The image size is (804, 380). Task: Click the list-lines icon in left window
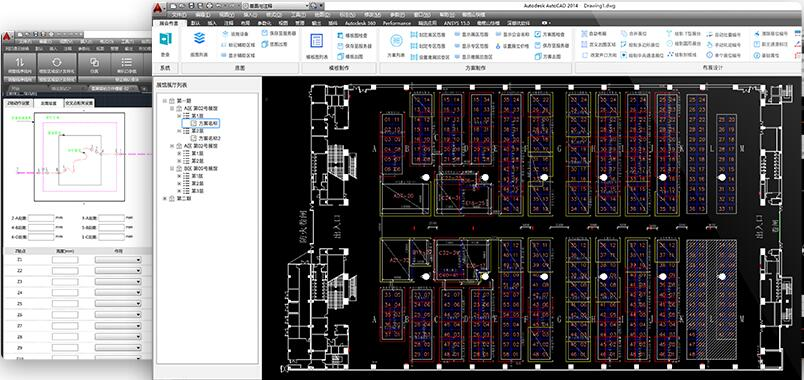point(126,62)
